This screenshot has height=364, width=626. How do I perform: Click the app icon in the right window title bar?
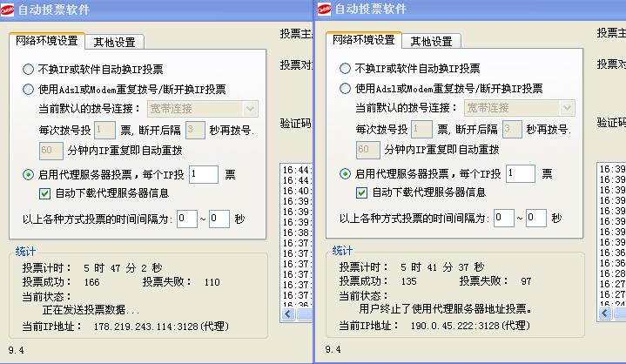323,10
